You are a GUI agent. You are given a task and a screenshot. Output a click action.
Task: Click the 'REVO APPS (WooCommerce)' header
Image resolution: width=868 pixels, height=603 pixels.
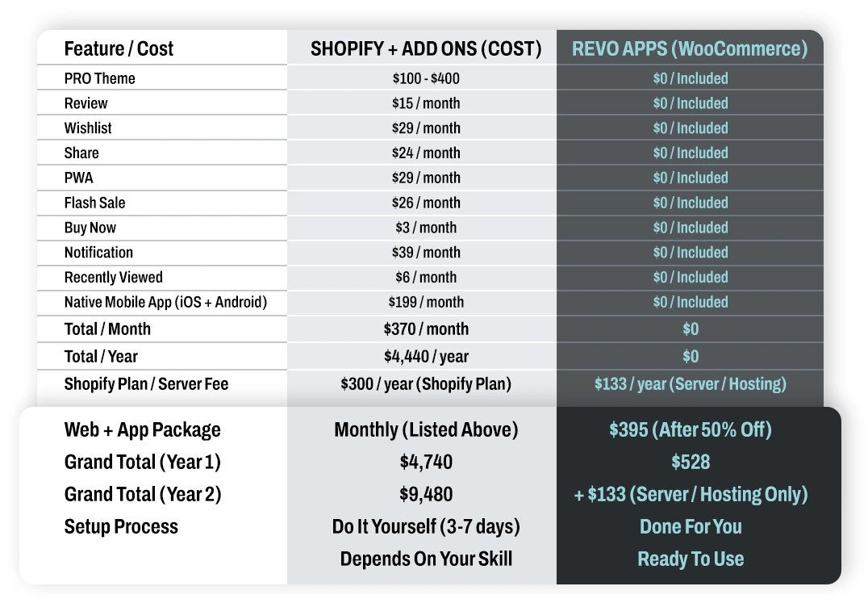tap(690, 48)
